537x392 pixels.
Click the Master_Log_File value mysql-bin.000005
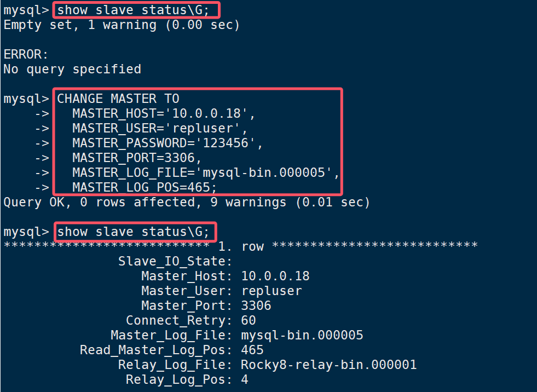pos(302,335)
